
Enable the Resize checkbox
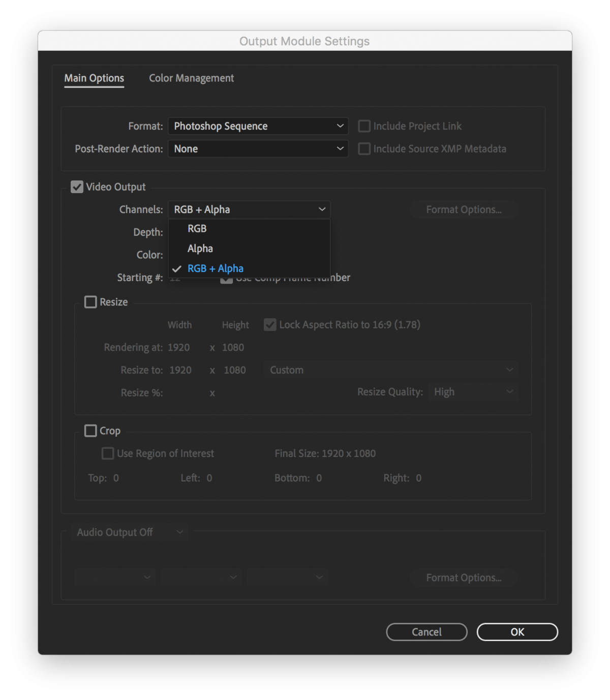tap(90, 301)
